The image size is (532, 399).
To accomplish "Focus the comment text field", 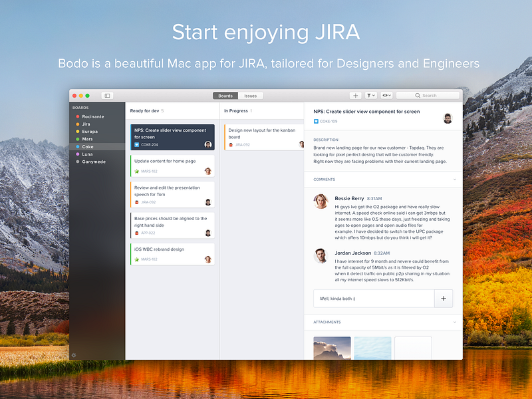I will click(x=374, y=299).
